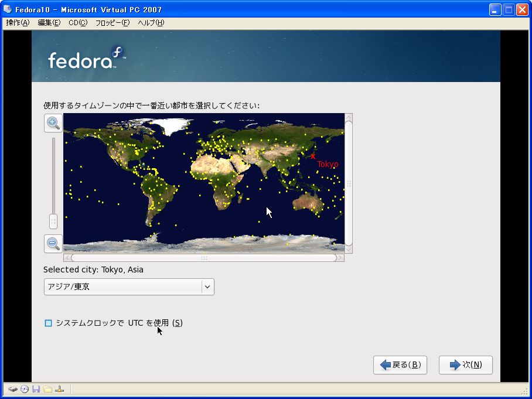Open the アジア/東京 timezone dropdown

129,287
